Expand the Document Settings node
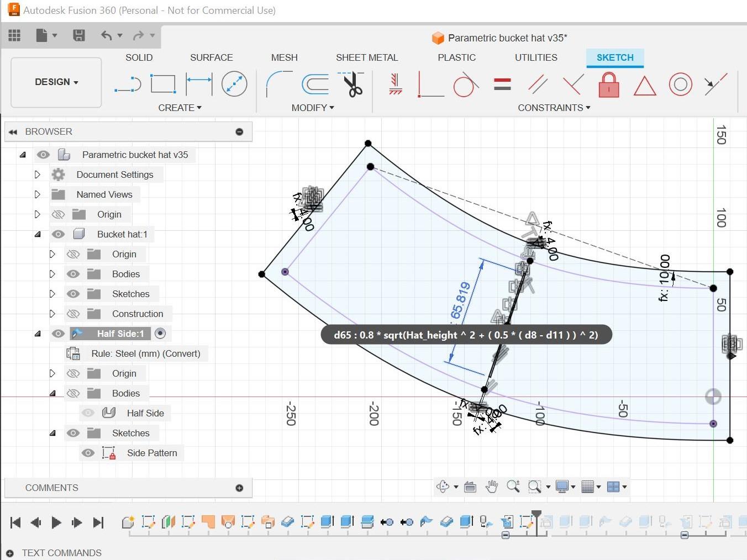The width and height of the screenshot is (747, 560). point(38,175)
